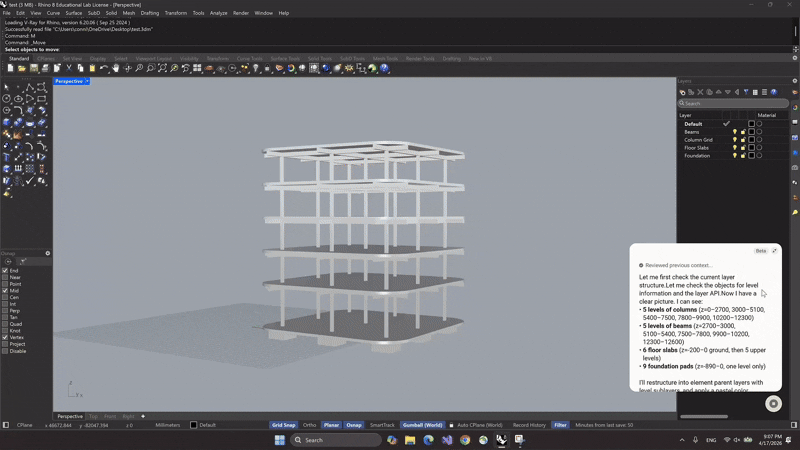The width and height of the screenshot is (800, 450).
Task: Toggle the Ortho status button
Action: (x=309, y=425)
